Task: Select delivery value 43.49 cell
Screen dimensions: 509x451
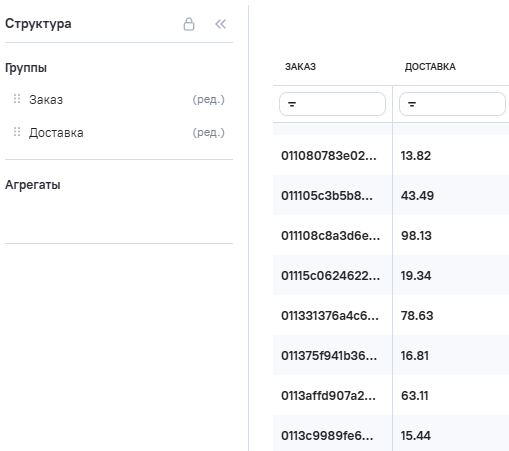Action: [x=451, y=196]
